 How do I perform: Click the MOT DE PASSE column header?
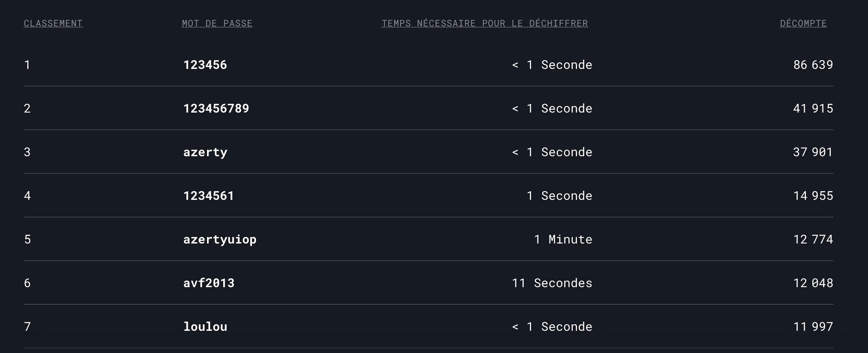(x=217, y=23)
